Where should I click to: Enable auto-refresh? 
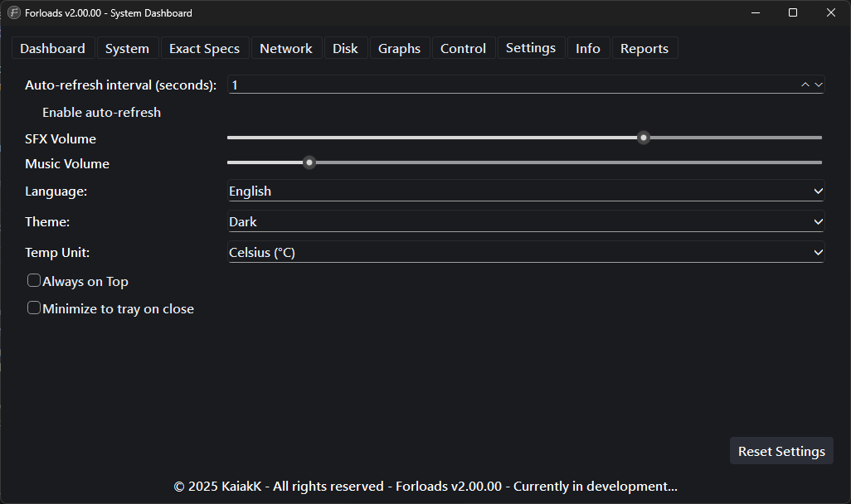(x=101, y=112)
